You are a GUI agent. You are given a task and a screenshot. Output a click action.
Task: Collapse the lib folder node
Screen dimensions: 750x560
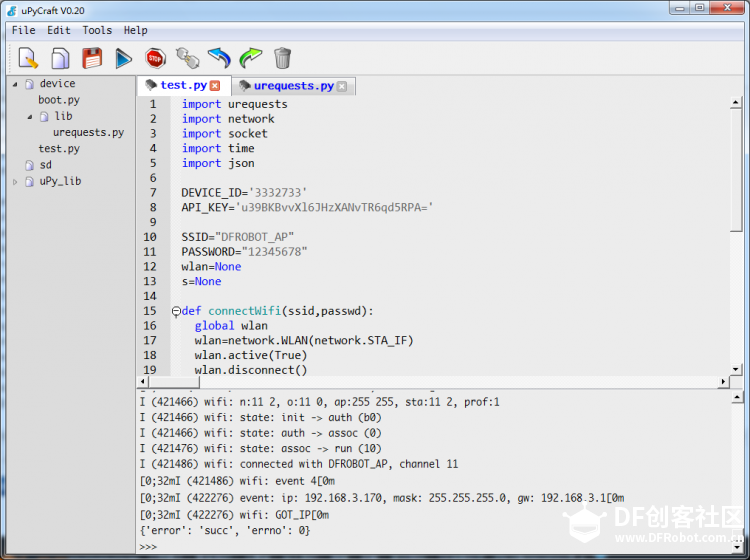point(30,117)
